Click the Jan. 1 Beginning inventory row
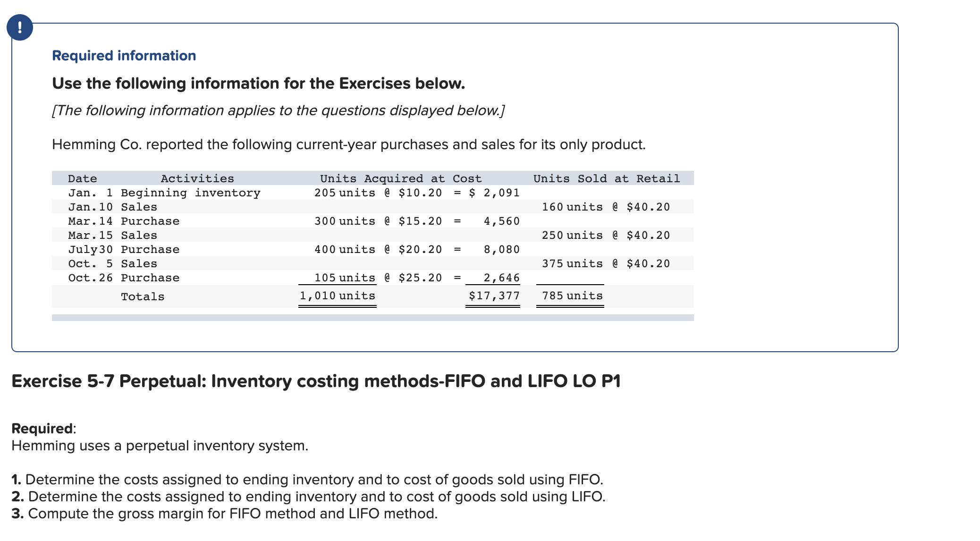The height and width of the screenshot is (541, 980). tap(164, 193)
